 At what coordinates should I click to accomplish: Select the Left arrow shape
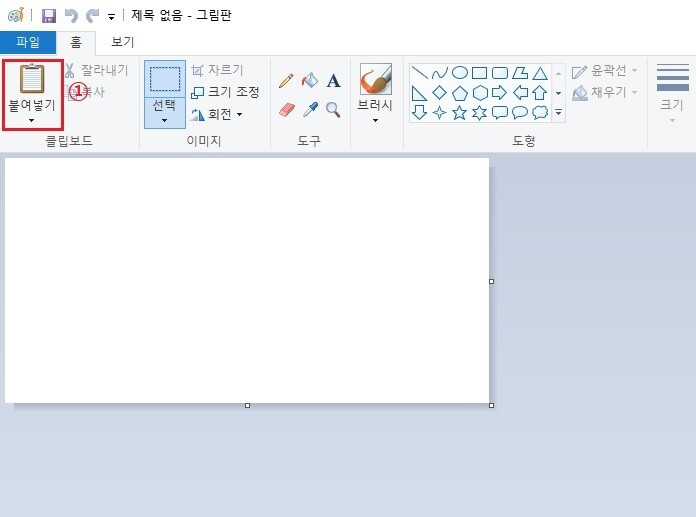520,93
